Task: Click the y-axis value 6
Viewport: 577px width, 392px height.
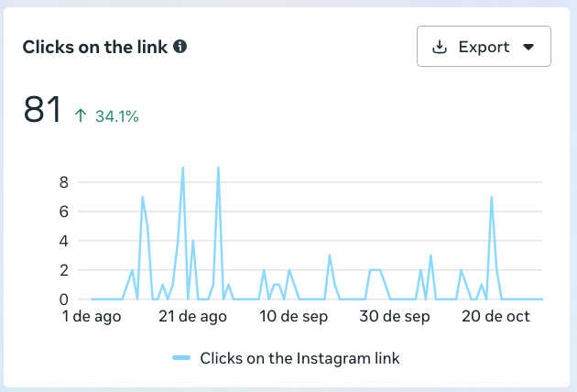Action: [x=63, y=212]
